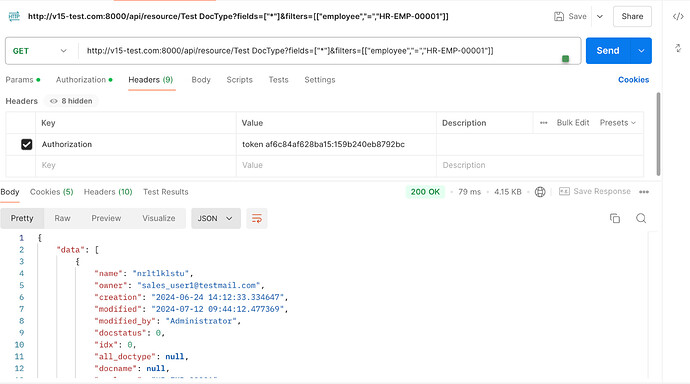Screen dimensions: 690x384
Task: Open the Settings tab
Action: [x=320, y=80]
